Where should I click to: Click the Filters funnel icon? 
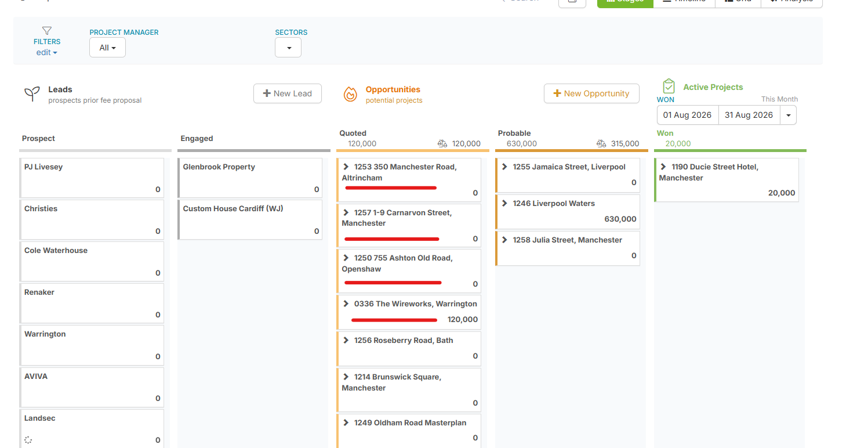(47, 31)
